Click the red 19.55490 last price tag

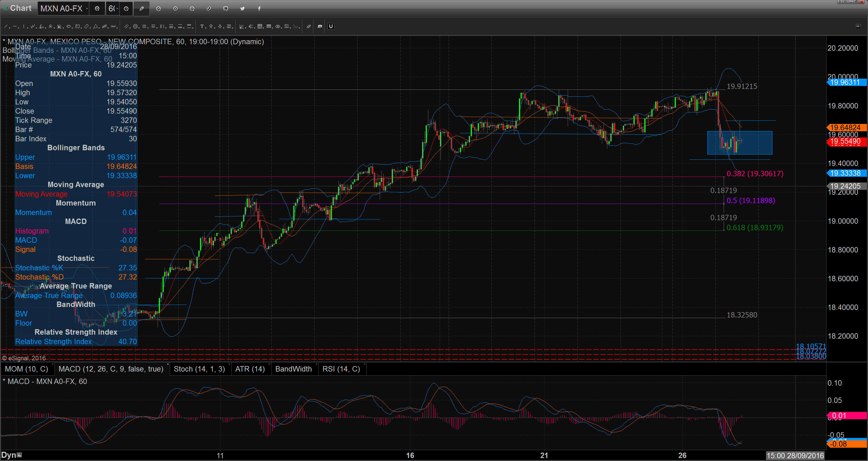coord(847,142)
